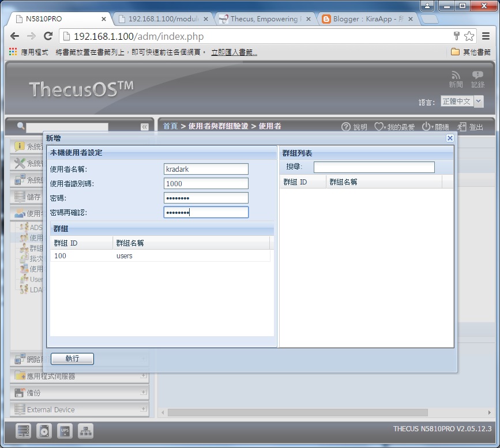
Task: Reload the page with the refresh icon
Action: click(x=48, y=36)
